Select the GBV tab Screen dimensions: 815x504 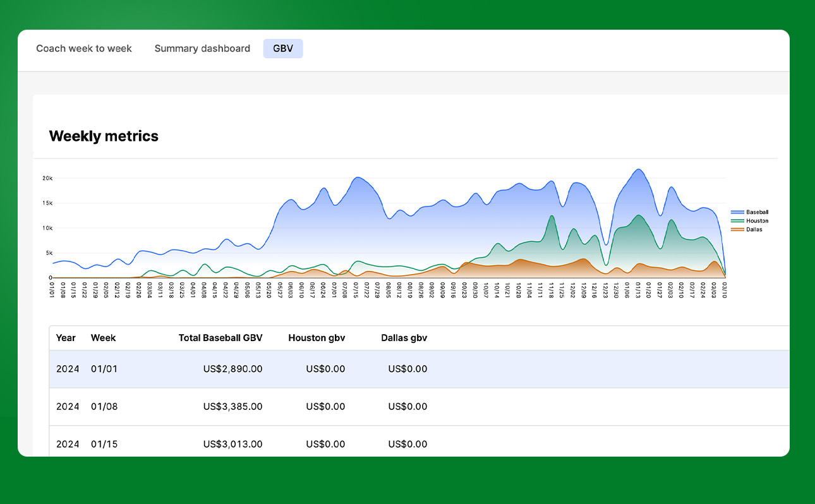pos(283,49)
